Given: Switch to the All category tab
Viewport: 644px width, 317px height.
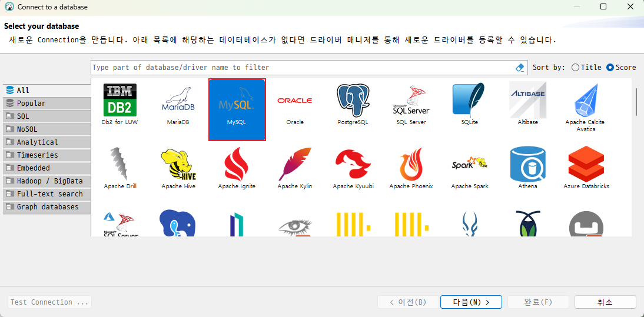Looking at the screenshot, I should click(47, 91).
